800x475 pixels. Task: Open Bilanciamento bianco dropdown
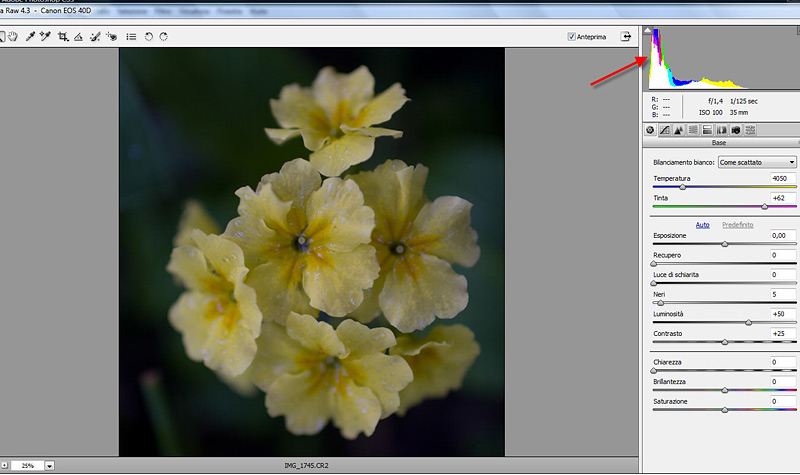coord(757,162)
